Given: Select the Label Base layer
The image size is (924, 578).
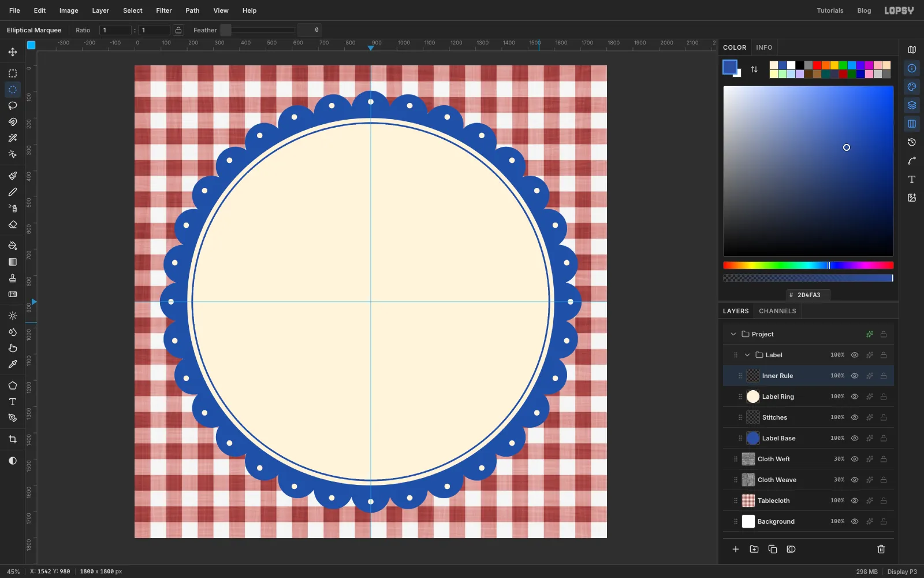Looking at the screenshot, I should click(808, 438).
